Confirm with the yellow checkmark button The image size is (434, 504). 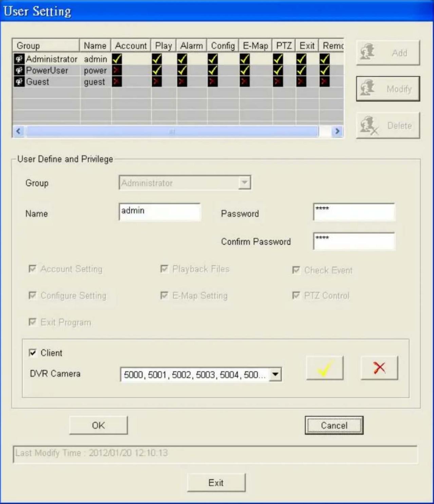tap(325, 368)
